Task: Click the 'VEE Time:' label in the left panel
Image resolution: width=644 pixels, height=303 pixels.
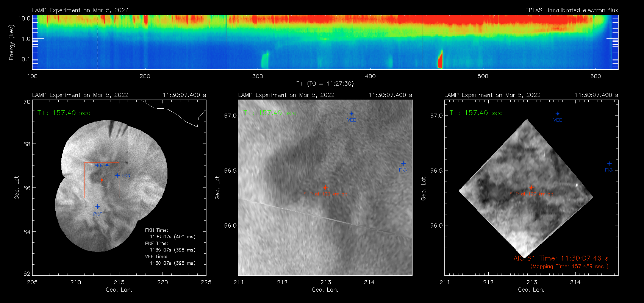Action: 156,257
